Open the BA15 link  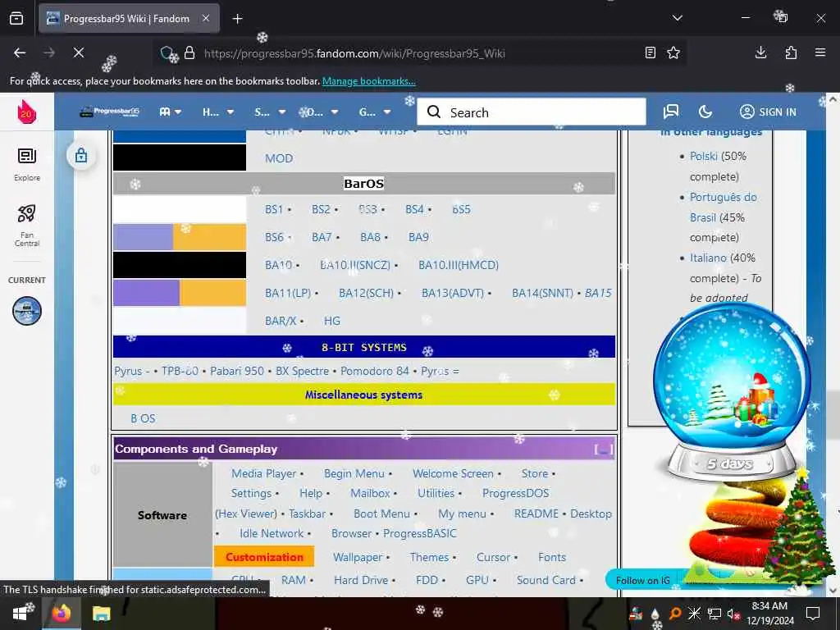(x=598, y=293)
